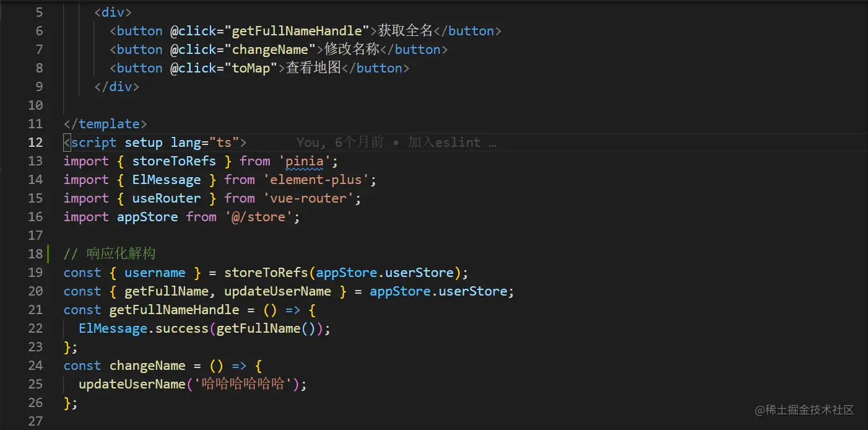This screenshot has height=430, width=868.
Task: Click 'success' in the ElMessage.success call
Action: pos(182,328)
